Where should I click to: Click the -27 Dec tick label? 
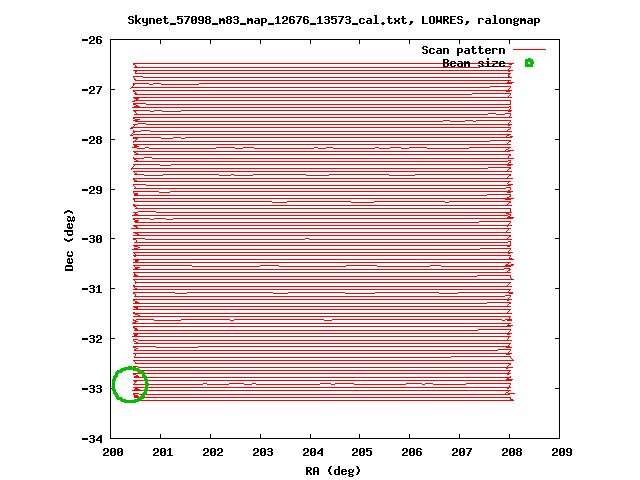(92, 90)
